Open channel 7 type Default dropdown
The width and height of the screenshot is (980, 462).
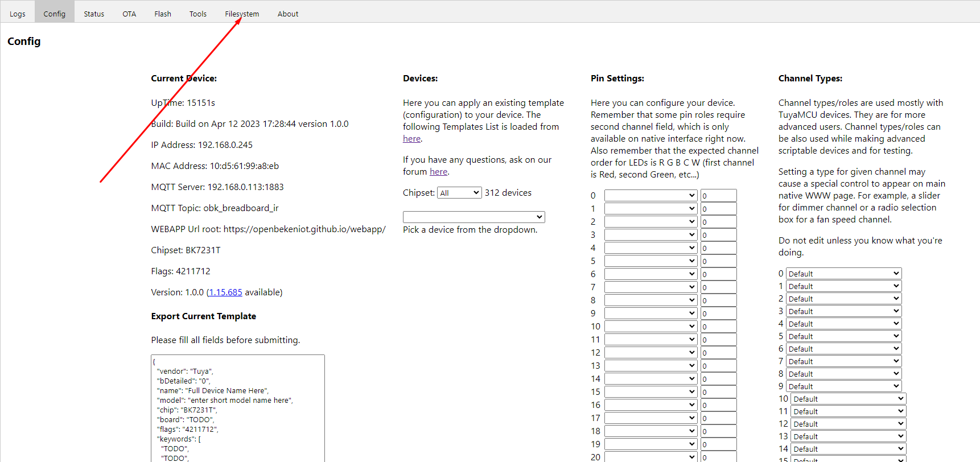coord(843,361)
